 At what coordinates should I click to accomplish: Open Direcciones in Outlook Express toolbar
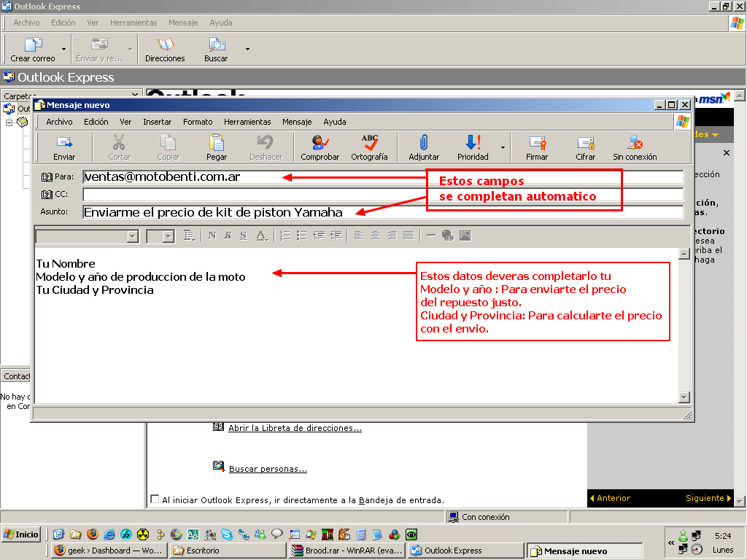pyautogui.click(x=165, y=50)
